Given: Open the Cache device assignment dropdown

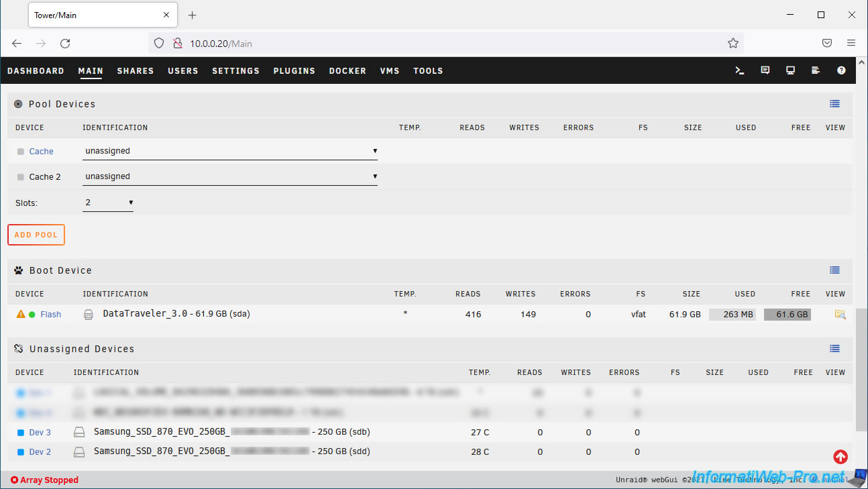Looking at the screenshot, I should tap(230, 151).
